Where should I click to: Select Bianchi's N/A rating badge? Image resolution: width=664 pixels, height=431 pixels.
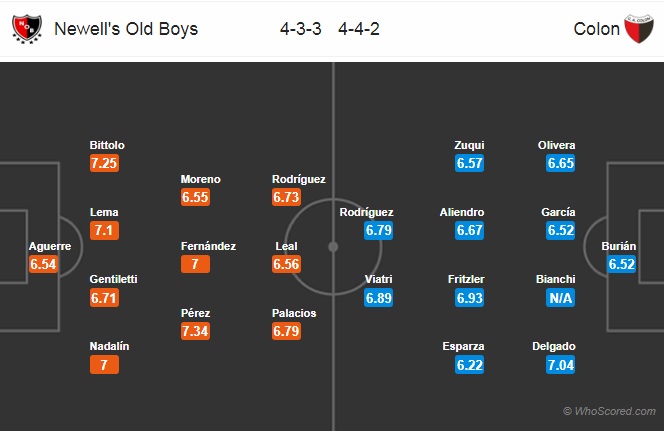(560, 298)
